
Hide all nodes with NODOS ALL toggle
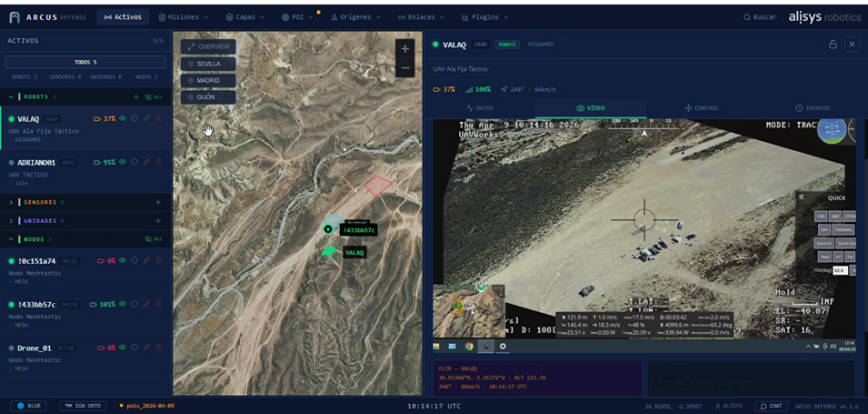[154, 239]
